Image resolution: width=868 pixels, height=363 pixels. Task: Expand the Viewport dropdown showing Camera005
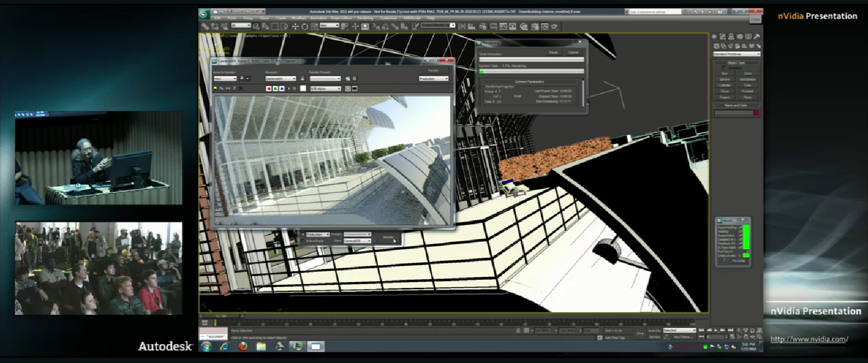[280, 79]
